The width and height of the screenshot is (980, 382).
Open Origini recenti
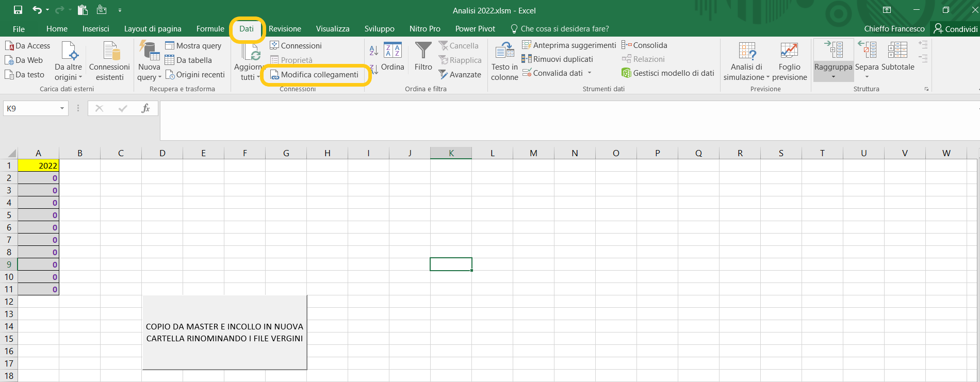tap(195, 75)
